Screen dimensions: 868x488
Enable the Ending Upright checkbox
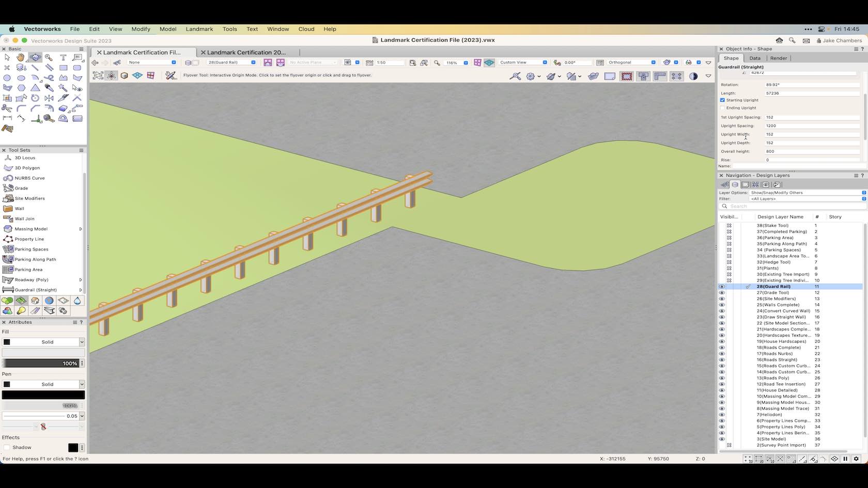tap(722, 107)
